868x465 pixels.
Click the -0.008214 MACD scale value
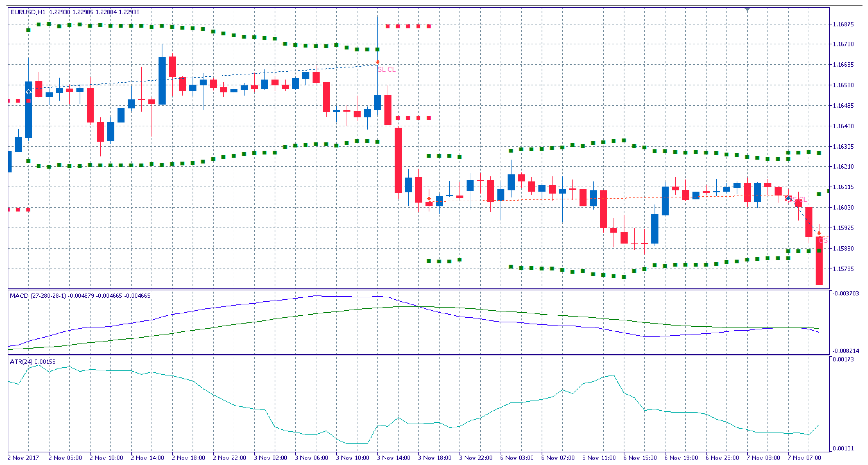coord(846,351)
